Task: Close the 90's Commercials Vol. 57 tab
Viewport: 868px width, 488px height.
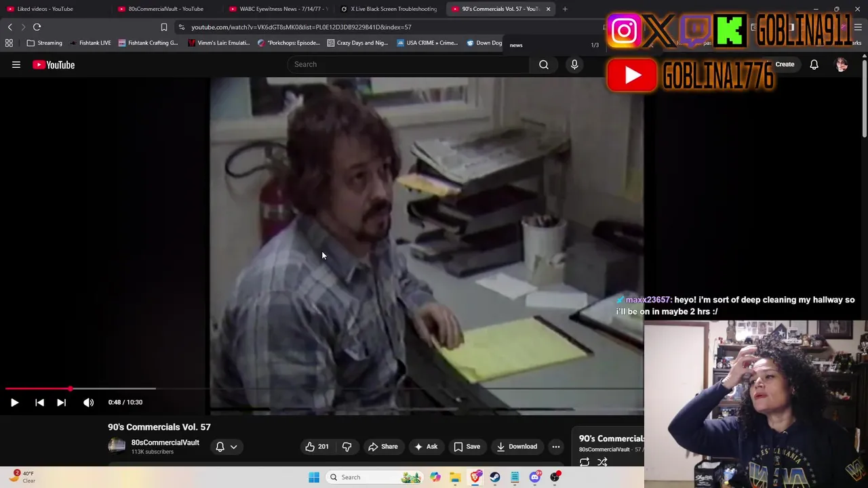Action: [548, 9]
